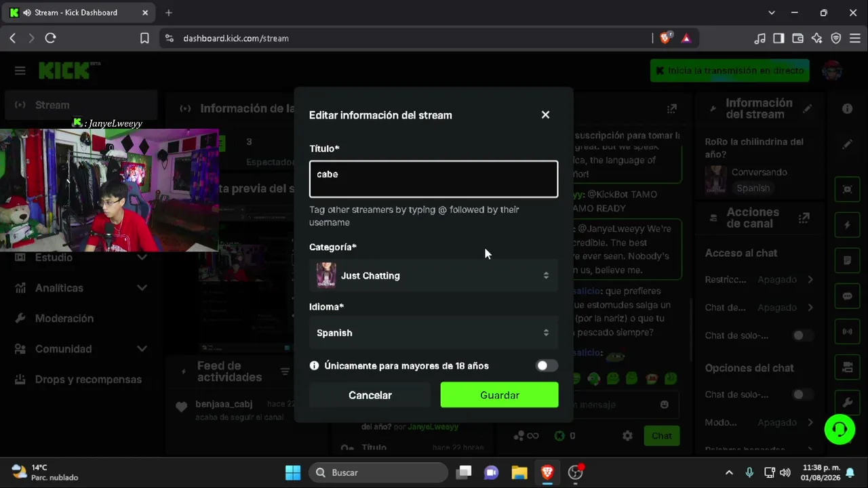868x488 pixels.
Task: Click the Cancelar button
Action: 370,395
